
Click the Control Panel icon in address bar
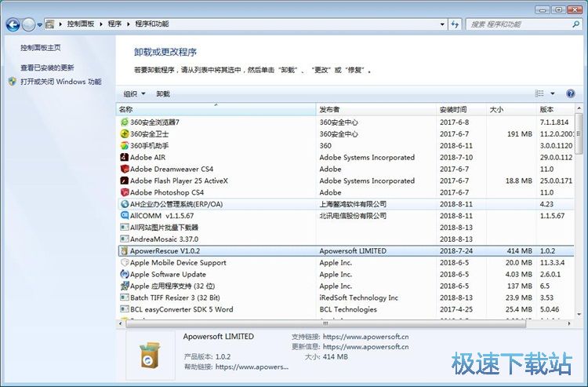tap(49, 24)
